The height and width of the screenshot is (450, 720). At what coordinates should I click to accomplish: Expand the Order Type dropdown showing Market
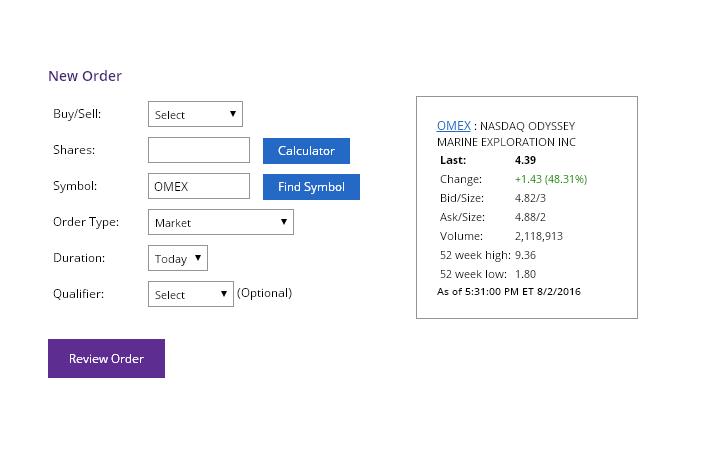click(221, 222)
